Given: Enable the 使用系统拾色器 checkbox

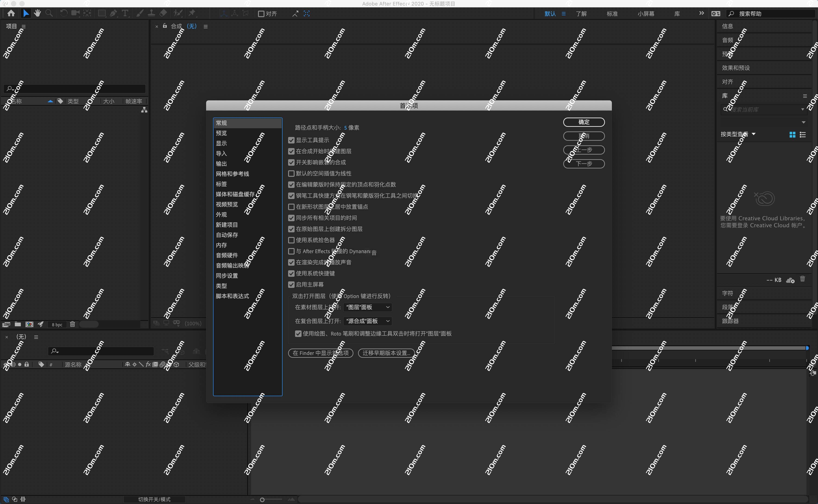Looking at the screenshot, I should (x=291, y=240).
